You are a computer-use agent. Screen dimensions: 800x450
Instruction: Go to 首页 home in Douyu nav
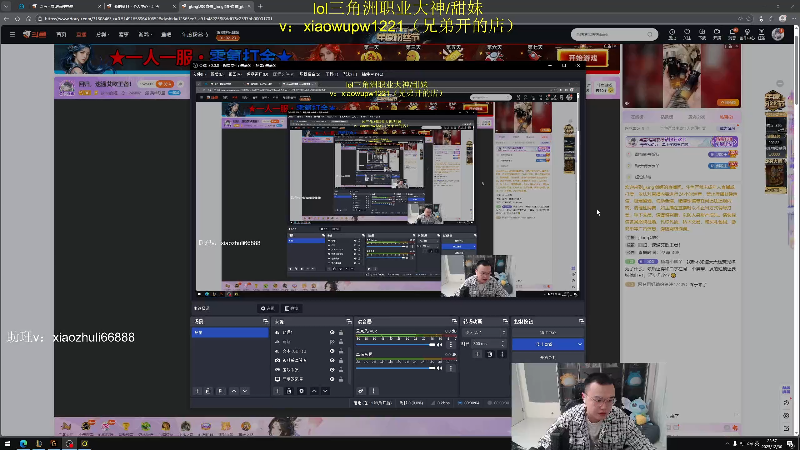pyautogui.click(x=61, y=35)
